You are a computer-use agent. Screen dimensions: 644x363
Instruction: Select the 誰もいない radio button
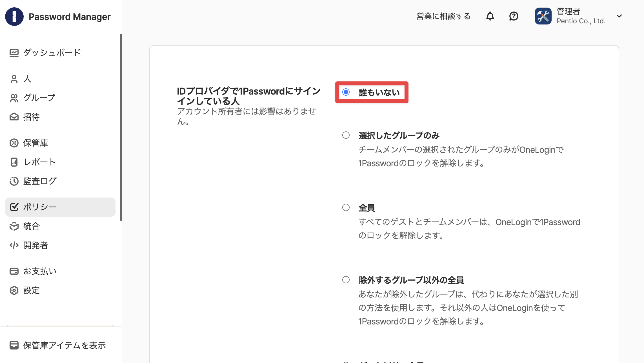tap(346, 92)
